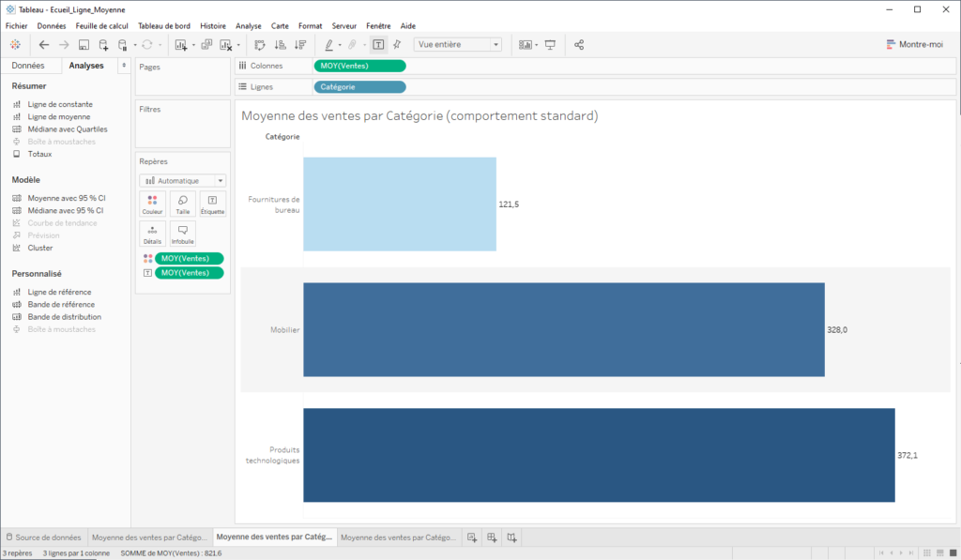Open the Vue entière fit dropdown
961x560 pixels.
coord(458,45)
